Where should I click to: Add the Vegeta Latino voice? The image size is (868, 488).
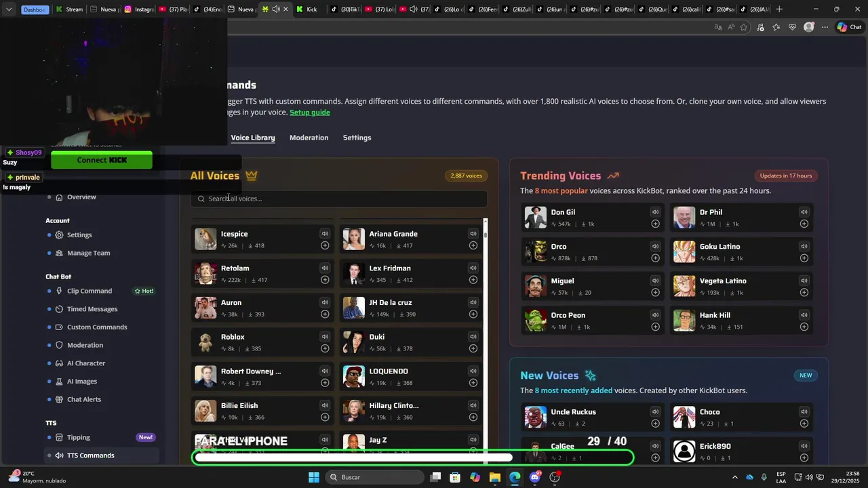coord(804,292)
